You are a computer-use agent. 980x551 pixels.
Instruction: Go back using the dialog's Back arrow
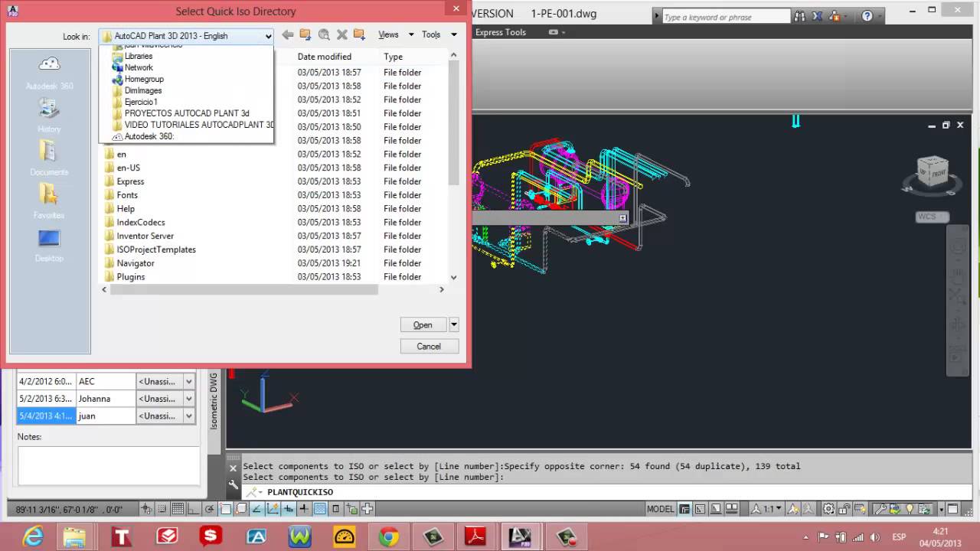288,34
